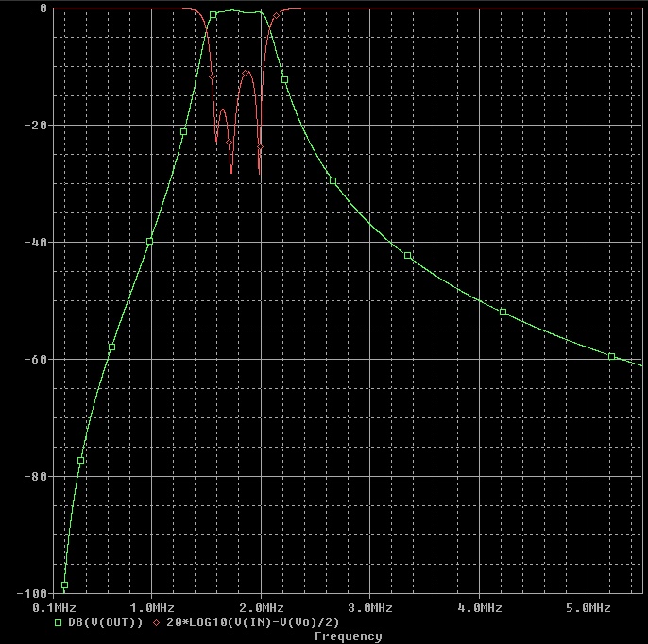Click the 0.1MHz x-axis label
Viewport: 648px width, 644px height.
pyautogui.click(x=54, y=608)
